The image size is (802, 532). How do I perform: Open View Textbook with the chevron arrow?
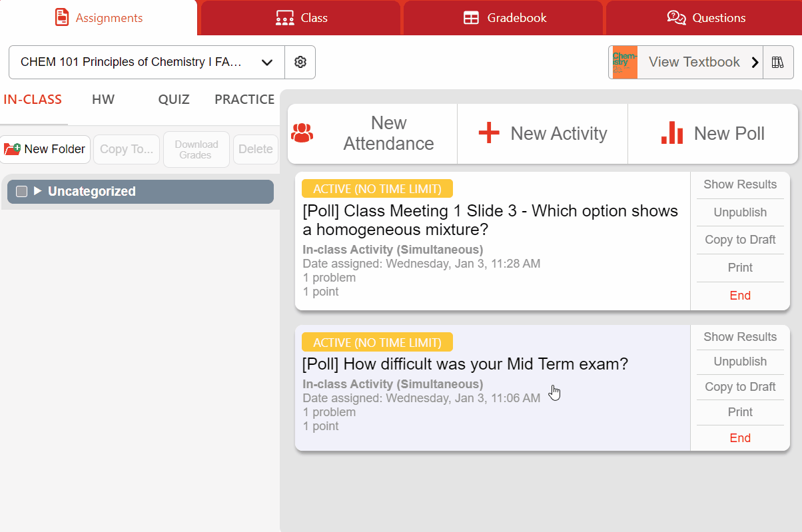755,61
